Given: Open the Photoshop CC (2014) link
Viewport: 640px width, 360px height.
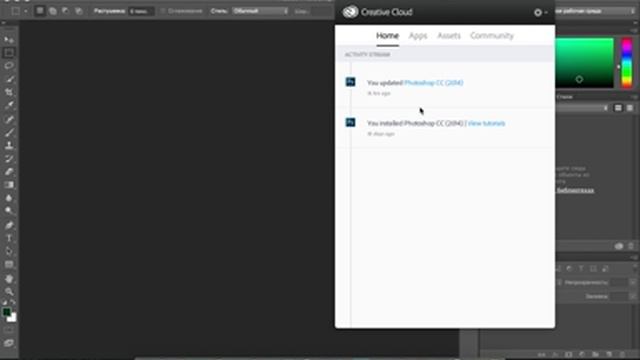Looking at the screenshot, I should click(x=433, y=82).
